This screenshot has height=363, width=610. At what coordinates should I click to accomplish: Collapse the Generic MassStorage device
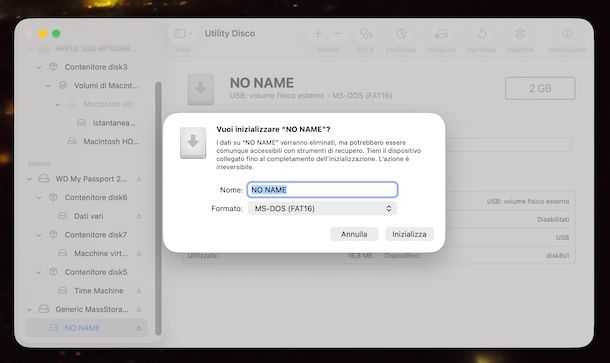coord(29,310)
